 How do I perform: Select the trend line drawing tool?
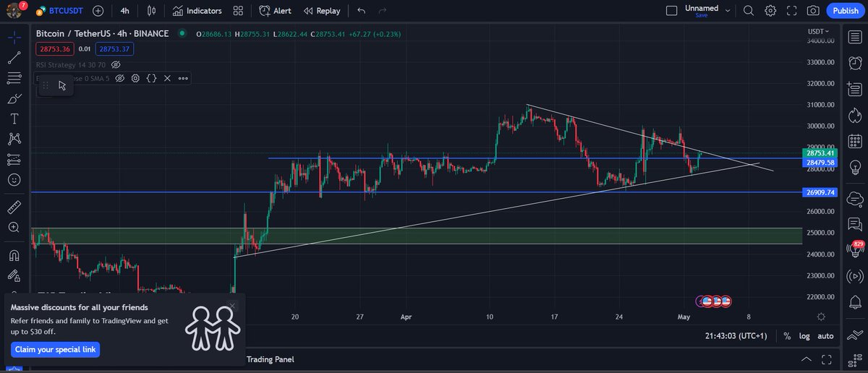[x=14, y=58]
